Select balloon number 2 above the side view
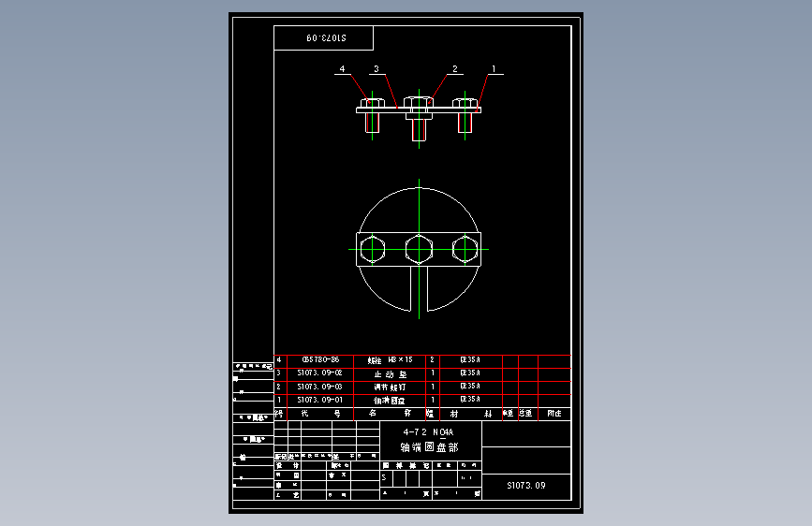The height and width of the screenshot is (526, 812). (454, 69)
